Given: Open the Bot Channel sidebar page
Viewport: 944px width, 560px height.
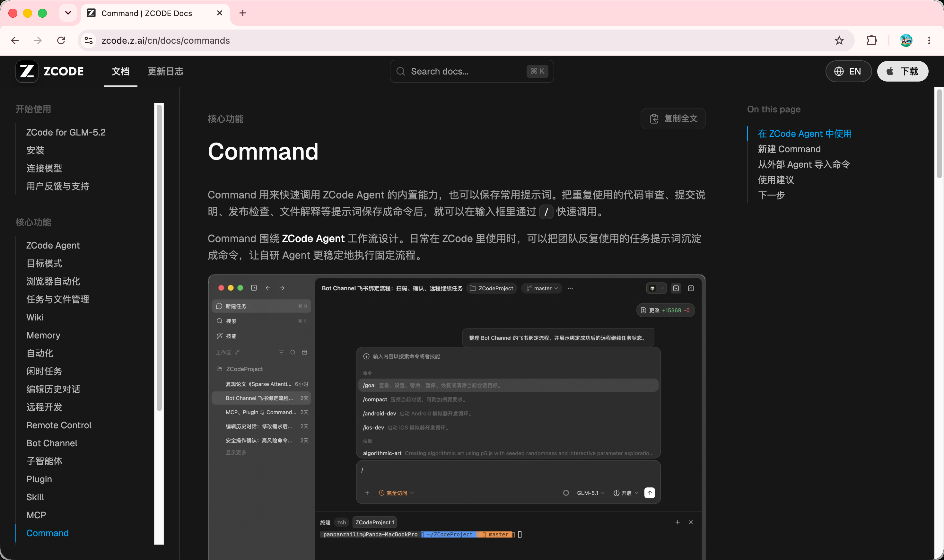Looking at the screenshot, I should 52,443.
